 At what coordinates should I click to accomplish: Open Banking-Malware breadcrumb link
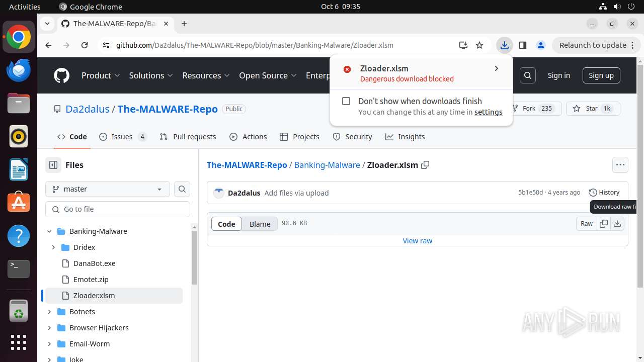pyautogui.click(x=327, y=165)
